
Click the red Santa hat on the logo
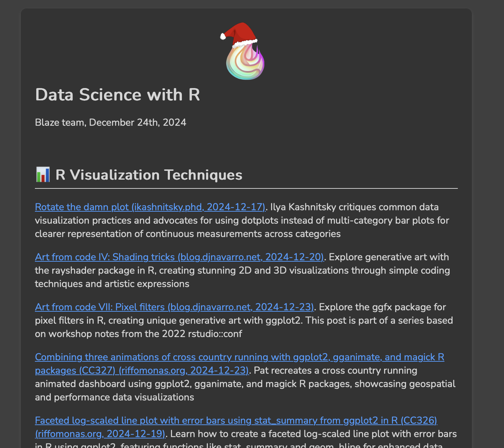click(x=239, y=35)
